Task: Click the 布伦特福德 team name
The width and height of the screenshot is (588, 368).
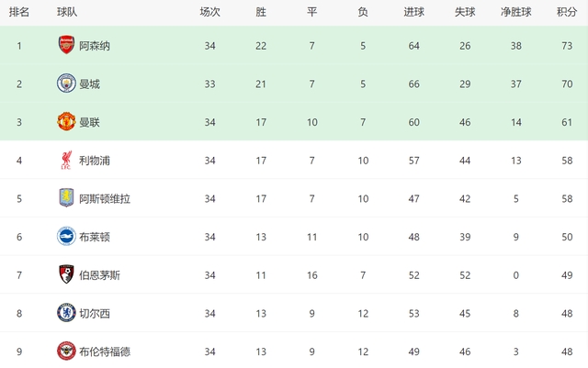Action: coord(105,351)
